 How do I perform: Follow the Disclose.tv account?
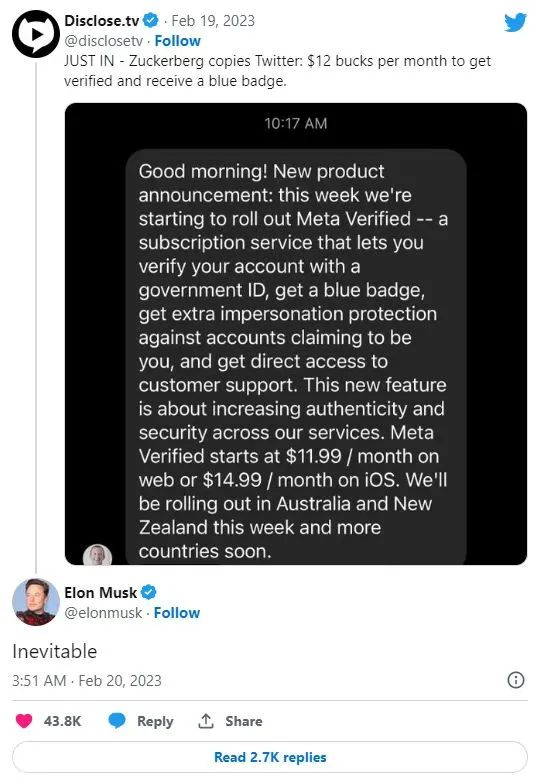coord(177,40)
